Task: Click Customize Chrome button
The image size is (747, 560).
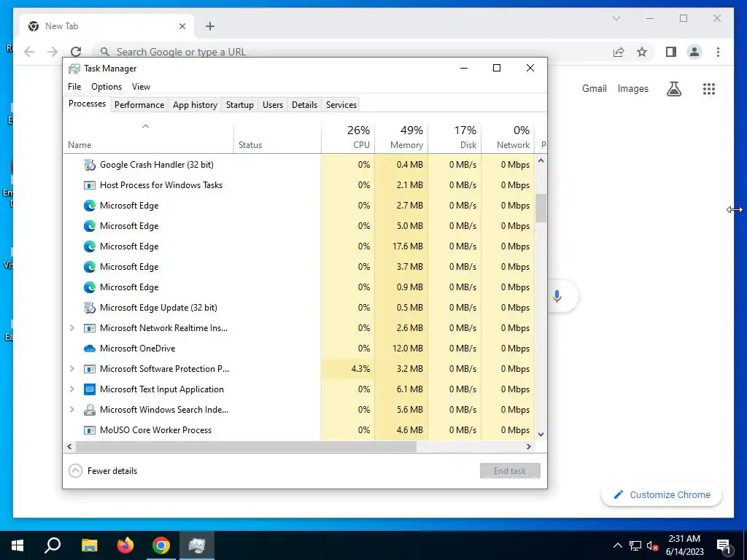Action: 662,495
